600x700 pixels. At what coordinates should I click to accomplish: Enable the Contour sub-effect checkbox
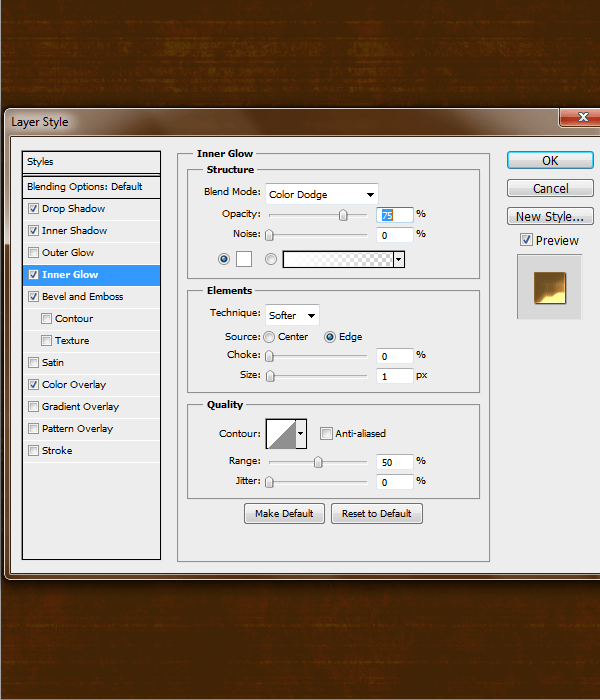tap(46, 318)
